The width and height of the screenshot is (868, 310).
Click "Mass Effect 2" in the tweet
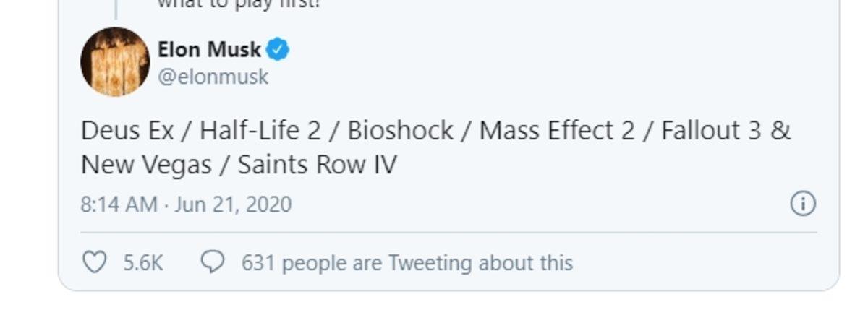coord(557,131)
